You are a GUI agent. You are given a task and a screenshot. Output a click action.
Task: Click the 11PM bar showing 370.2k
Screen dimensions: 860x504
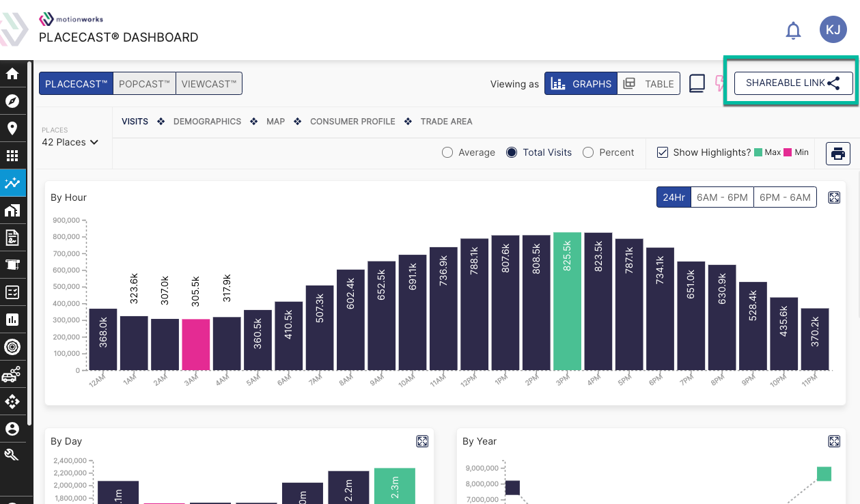pyautogui.click(x=815, y=339)
